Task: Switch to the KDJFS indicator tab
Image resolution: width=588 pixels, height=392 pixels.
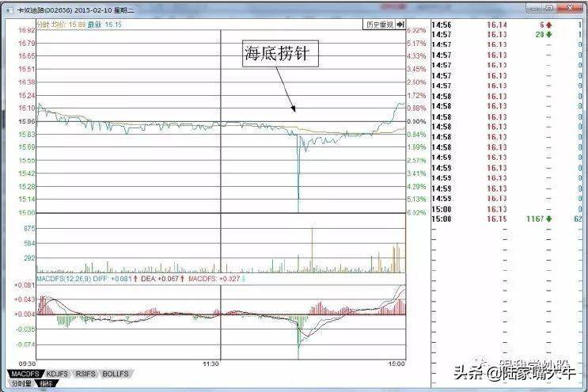Action: (x=57, y=374)
